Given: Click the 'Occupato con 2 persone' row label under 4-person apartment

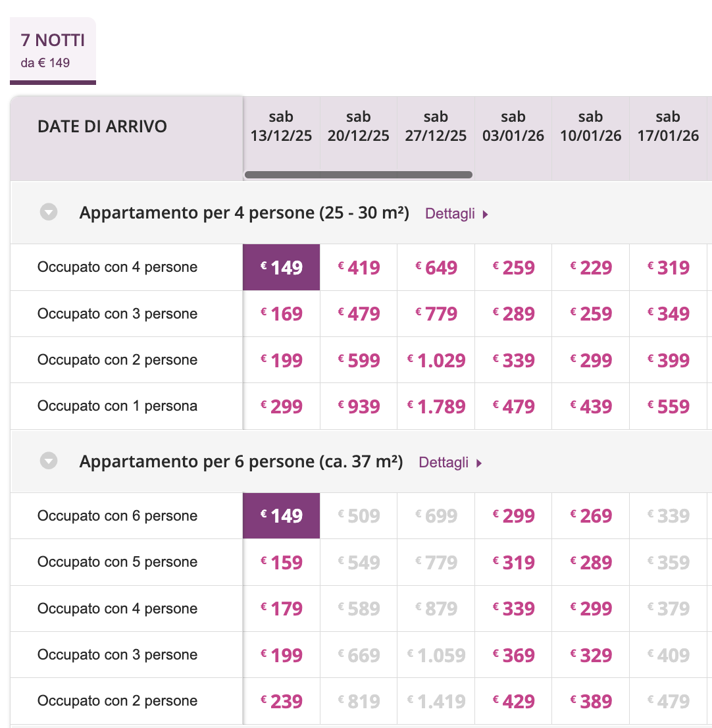Looking at the screenshot, I should (x=117, y=360).
